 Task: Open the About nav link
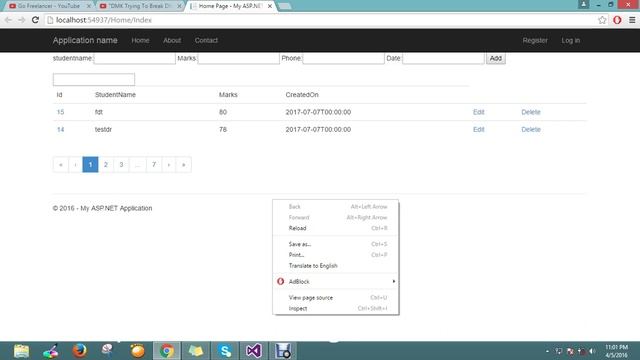[172, 40]
